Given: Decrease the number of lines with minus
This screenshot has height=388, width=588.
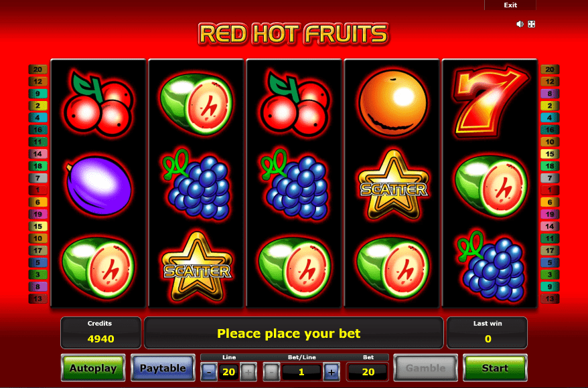Looking at the screenshot, I should pos(209,372).
